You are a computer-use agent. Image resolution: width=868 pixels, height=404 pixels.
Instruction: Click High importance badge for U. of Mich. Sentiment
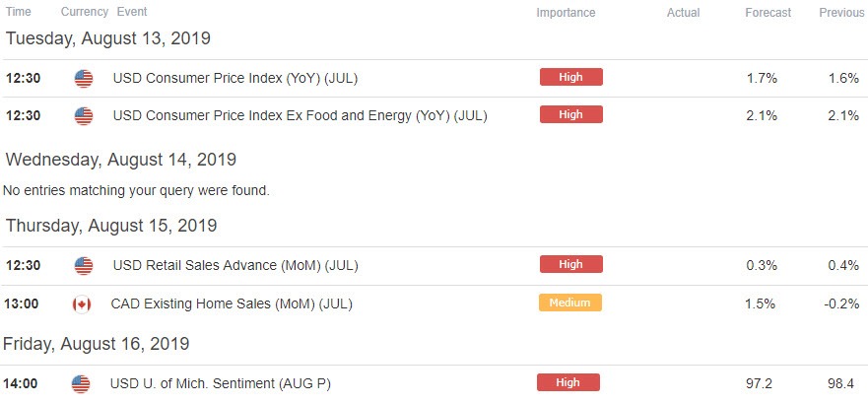tap(568, 381)
